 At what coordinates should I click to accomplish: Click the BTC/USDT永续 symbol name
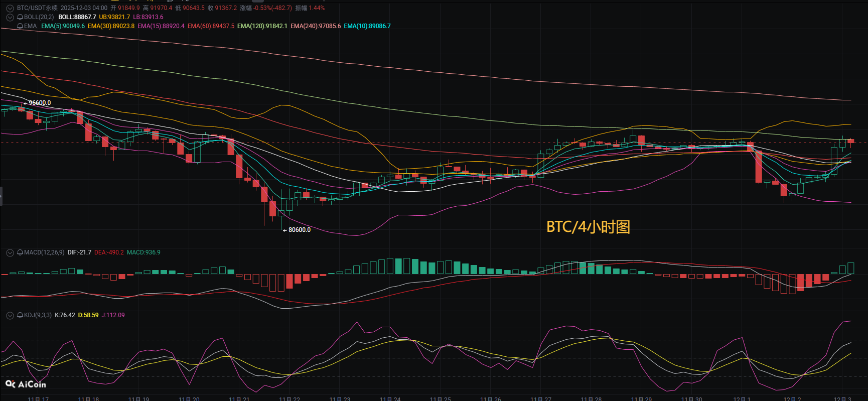coord(37,8)
